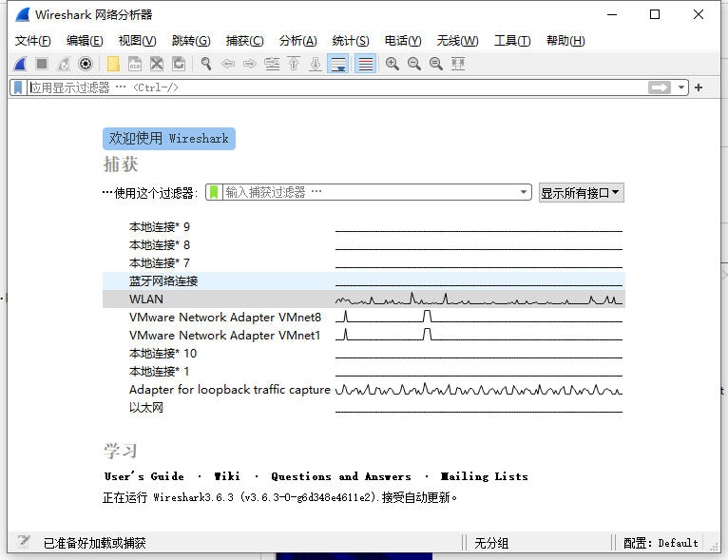The image size is (728, 560).
Task: Select the 蓝牙网络连接 interface
Action: click(364, 280)
